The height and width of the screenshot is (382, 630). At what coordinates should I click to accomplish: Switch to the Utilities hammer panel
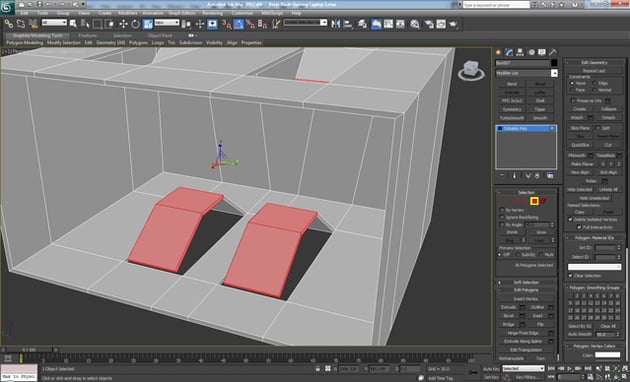(x=553, y=52)
